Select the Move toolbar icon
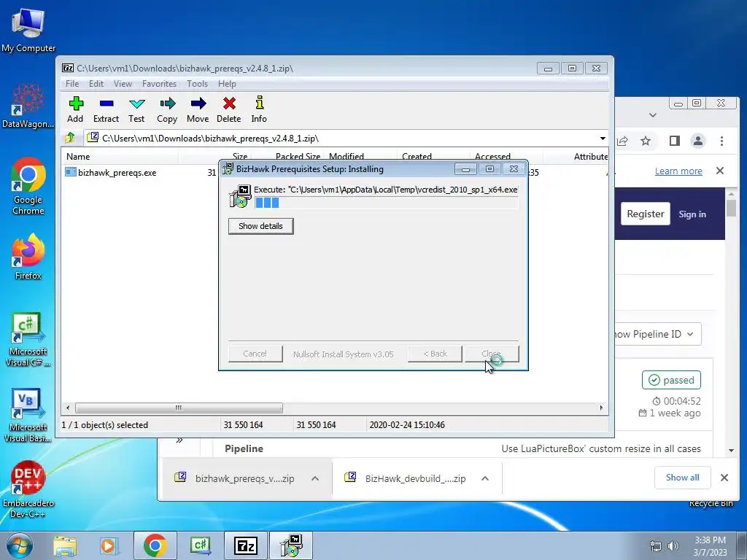This screenshot has width=747, height=560. pos(198,109)
